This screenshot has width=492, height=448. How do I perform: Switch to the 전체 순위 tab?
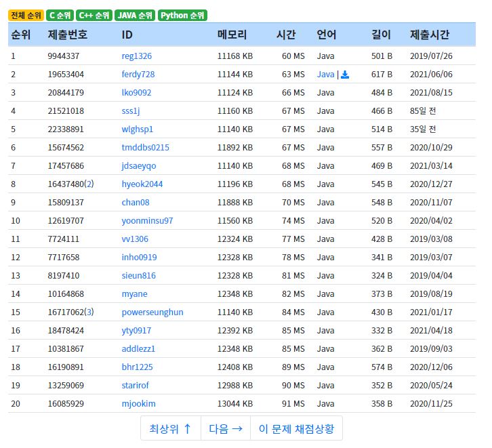pyautogui.click(x=26, y=16)
